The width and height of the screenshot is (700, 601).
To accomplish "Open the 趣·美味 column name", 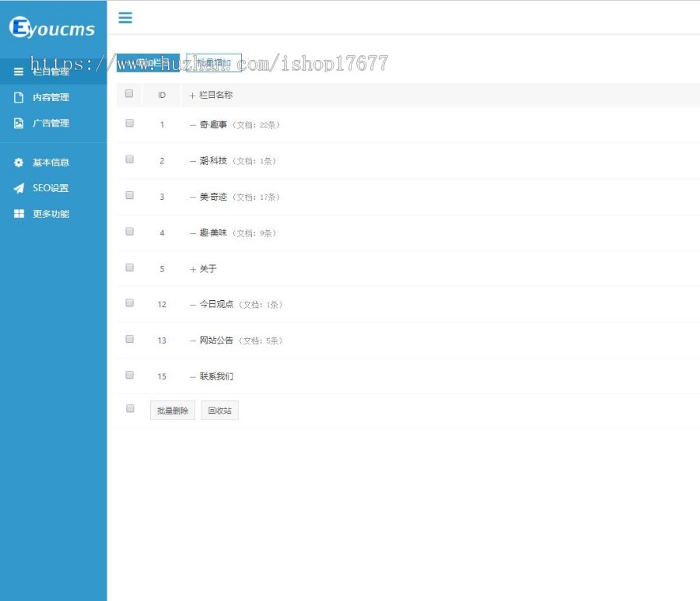I will click(x=213, y=232).
